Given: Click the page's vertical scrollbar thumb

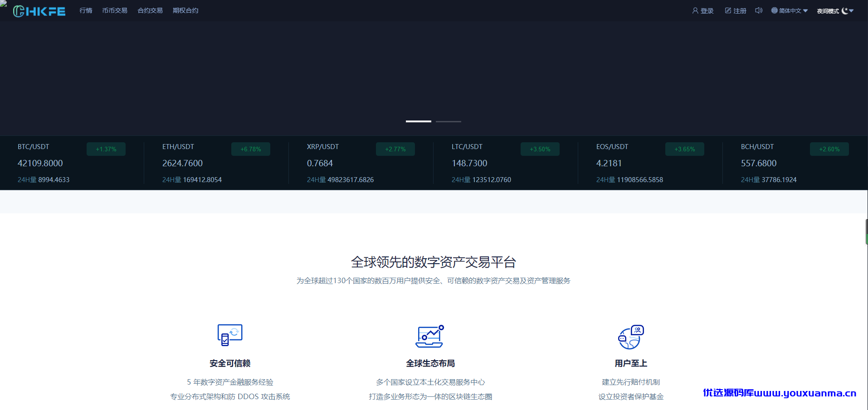Looking at the screenshot, I should pyautogui.click(x=867, y=232).
